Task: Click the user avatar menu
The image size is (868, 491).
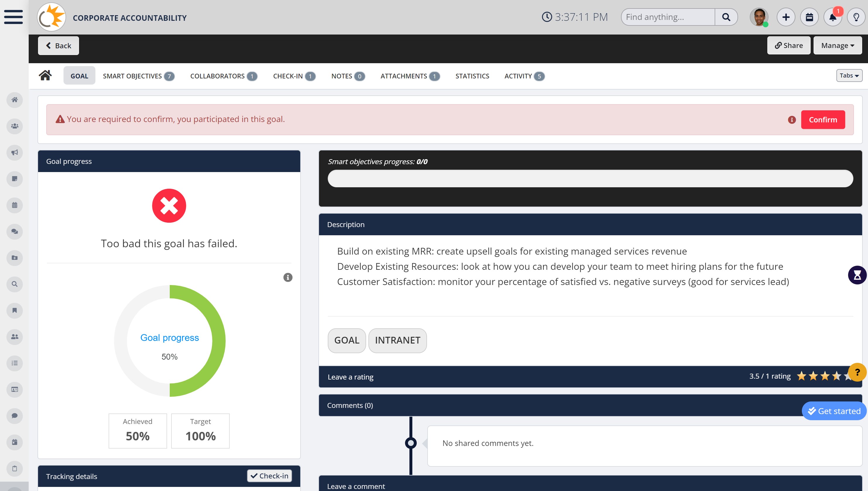Action: (759, 17)
